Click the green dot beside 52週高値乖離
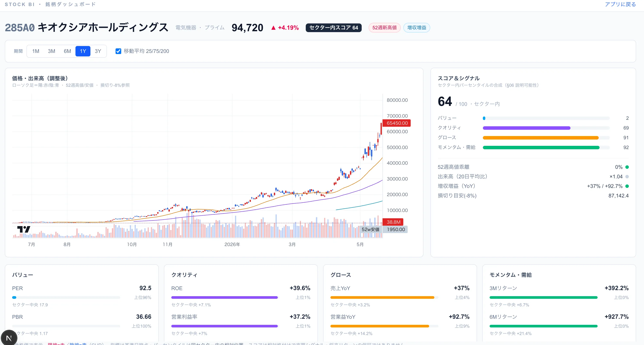The image size is (644, 345). 627,167
